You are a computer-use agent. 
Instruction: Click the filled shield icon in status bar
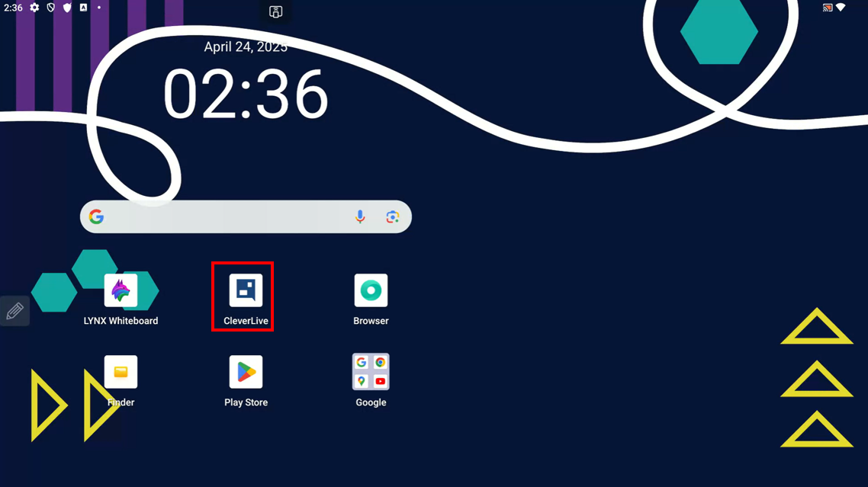(67, 8)
